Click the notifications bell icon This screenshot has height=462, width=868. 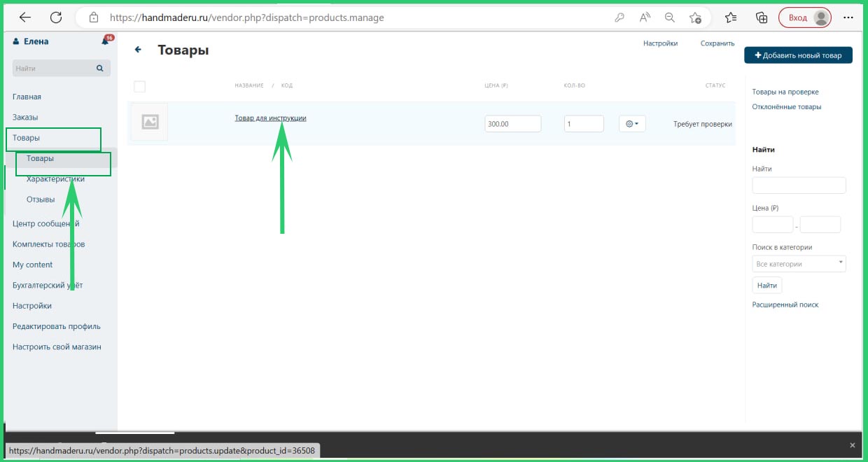106,41
